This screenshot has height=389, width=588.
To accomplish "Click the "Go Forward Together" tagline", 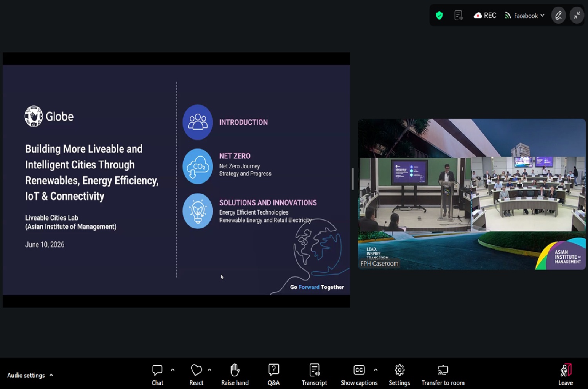I will pyautogui.click(x=317, y=287).
